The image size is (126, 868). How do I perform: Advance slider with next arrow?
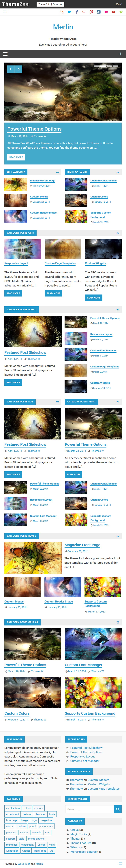[x=19, y=69]
